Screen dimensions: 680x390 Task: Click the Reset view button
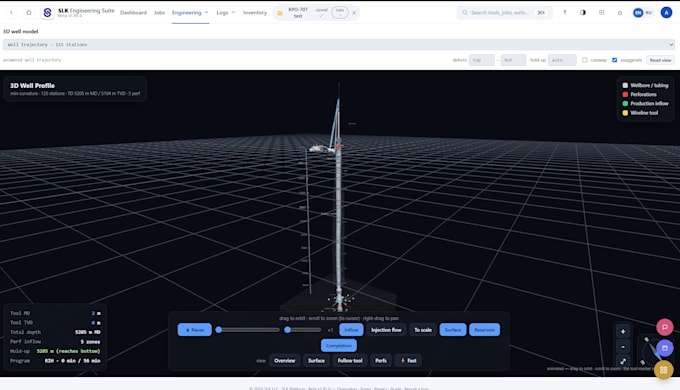[660, 60]
